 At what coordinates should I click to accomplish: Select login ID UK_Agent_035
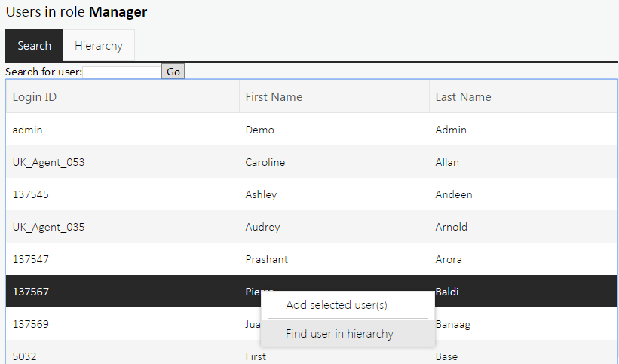[48, 227]
